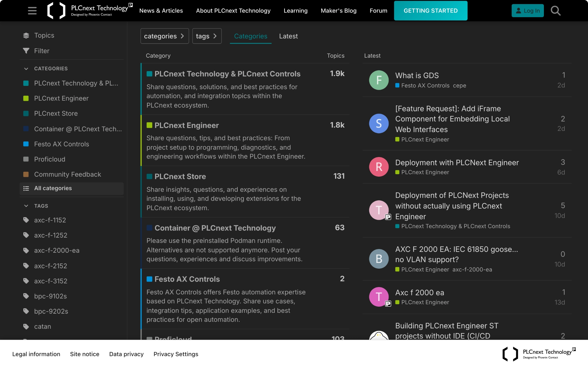Open avatar R of Deployment with PLCNext Engineer
Image resolution: width=588 pixels, height=368 pixels.
tap(379, 167)
